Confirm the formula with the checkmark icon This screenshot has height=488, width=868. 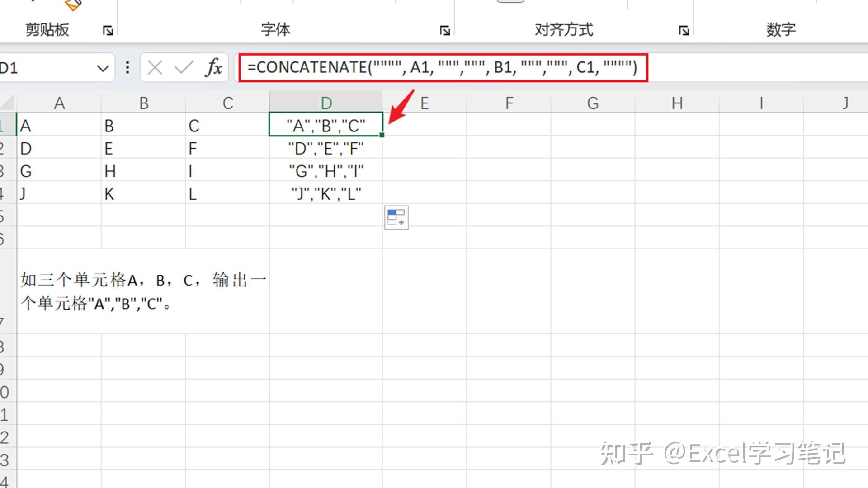click(184, 67)
